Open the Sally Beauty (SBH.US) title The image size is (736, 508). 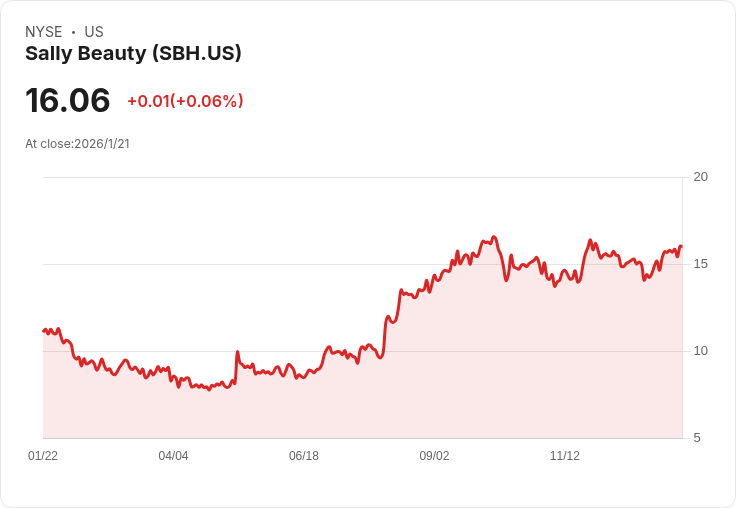(133, 54)
